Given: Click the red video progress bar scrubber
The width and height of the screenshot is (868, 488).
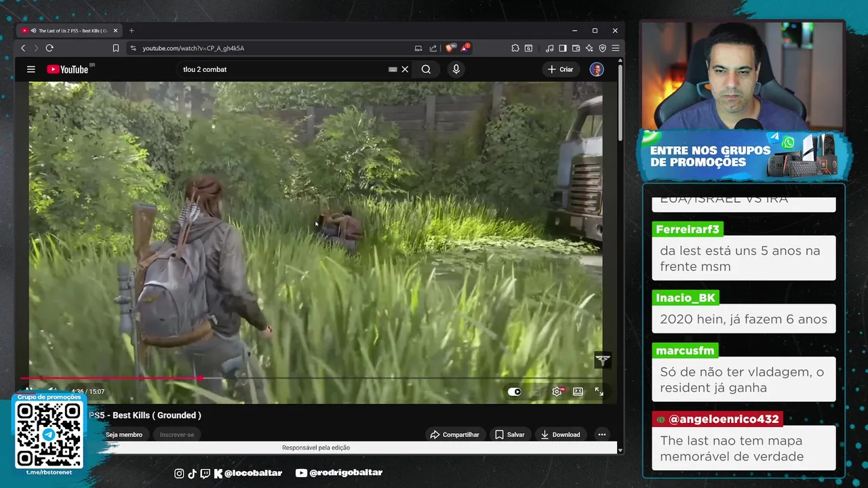Looking at the screenshot, I should tap(201, 378).
